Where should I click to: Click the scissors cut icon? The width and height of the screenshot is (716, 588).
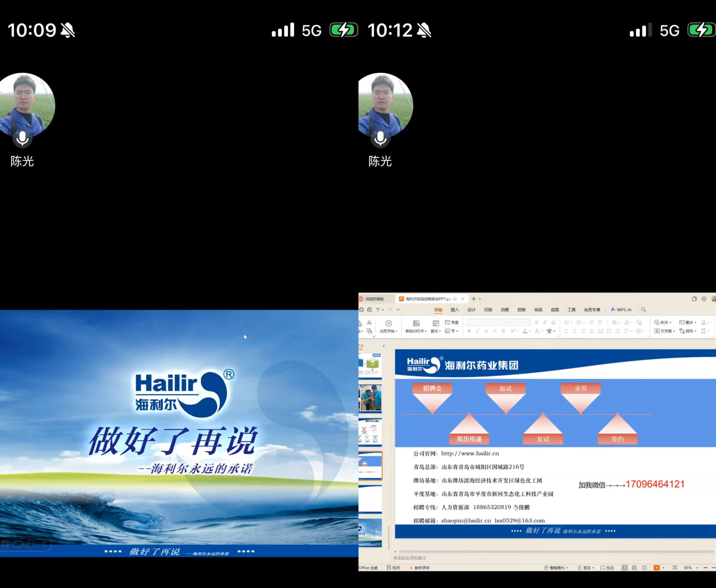(x=369, y=322)
